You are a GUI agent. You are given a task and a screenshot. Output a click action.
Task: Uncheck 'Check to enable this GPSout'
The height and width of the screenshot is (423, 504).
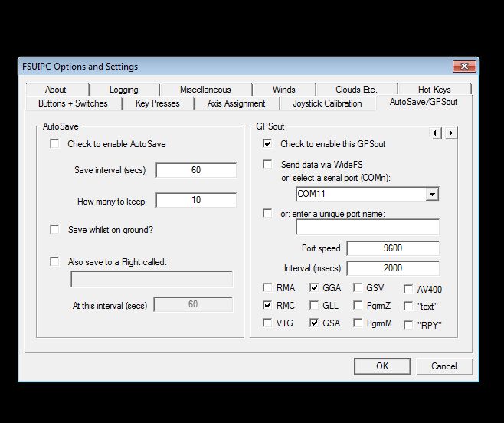coord(267,144)
